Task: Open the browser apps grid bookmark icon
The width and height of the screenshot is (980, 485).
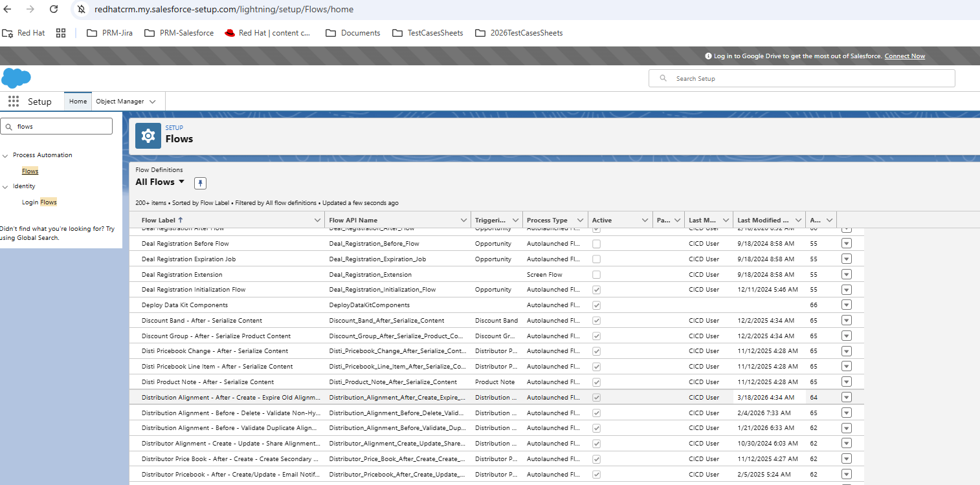Action: pos(61,33)
